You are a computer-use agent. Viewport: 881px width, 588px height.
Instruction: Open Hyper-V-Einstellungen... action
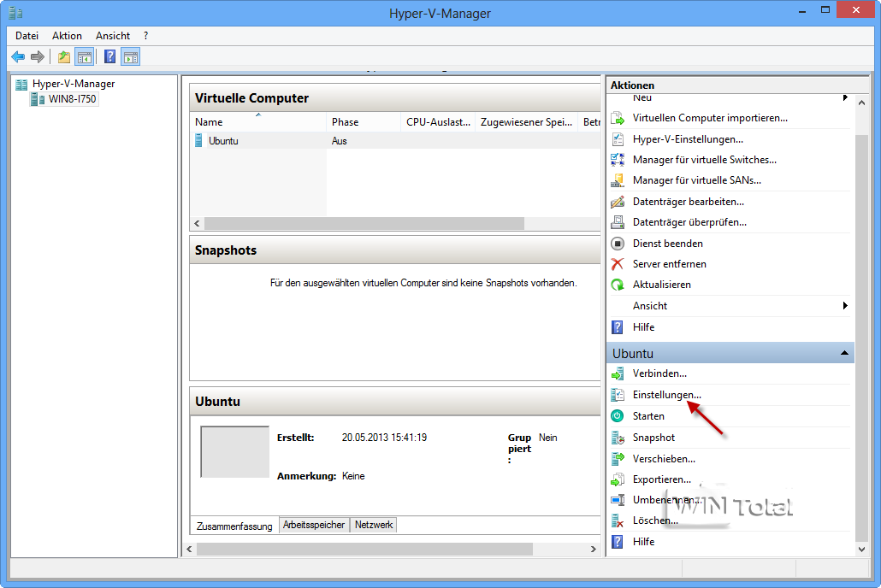click(688, 139)
